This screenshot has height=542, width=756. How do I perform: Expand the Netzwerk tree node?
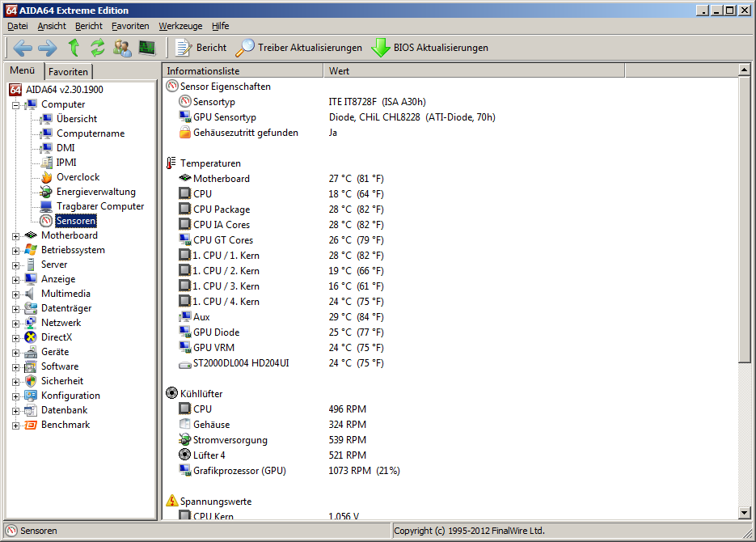(16, 323)
